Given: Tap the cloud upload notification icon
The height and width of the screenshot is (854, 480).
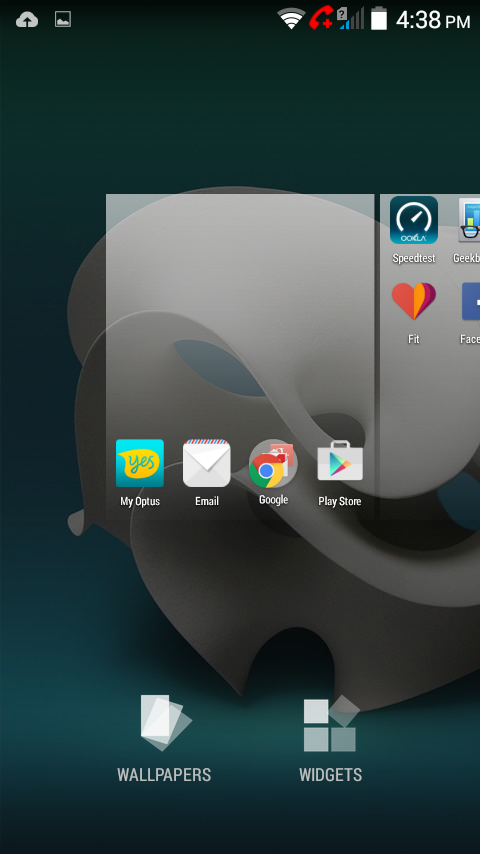Looking at the screenshot, I should tap(27, 20).
